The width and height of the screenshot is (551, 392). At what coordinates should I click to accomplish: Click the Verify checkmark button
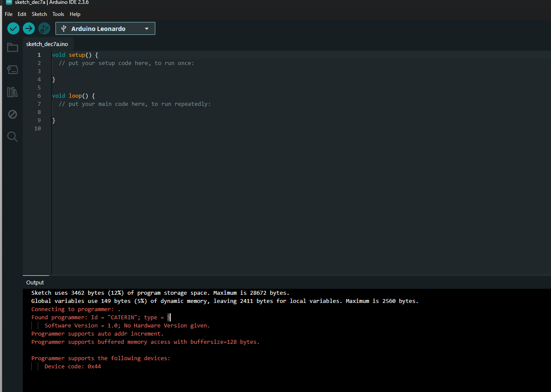pyautogui.click(x=13, y=29)
